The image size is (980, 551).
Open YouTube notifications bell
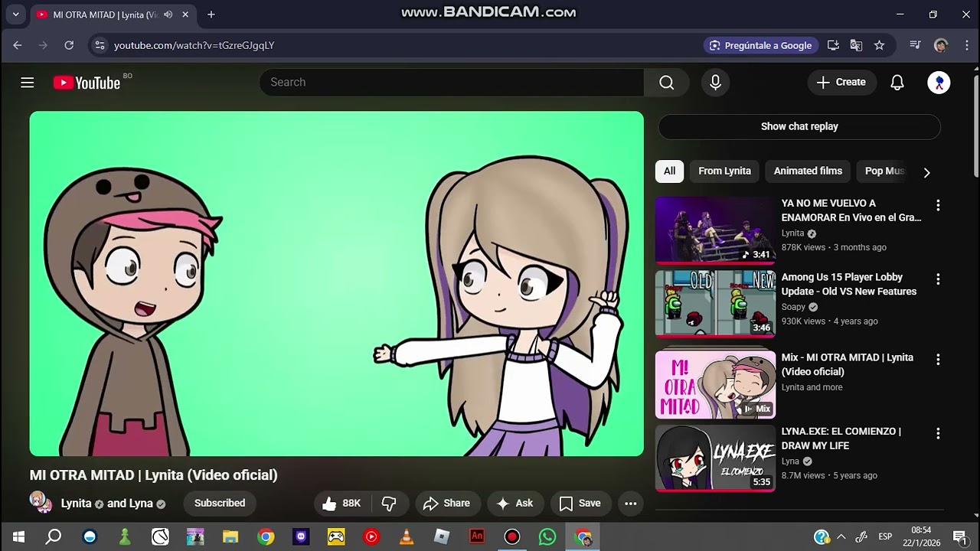coord(897,83)
